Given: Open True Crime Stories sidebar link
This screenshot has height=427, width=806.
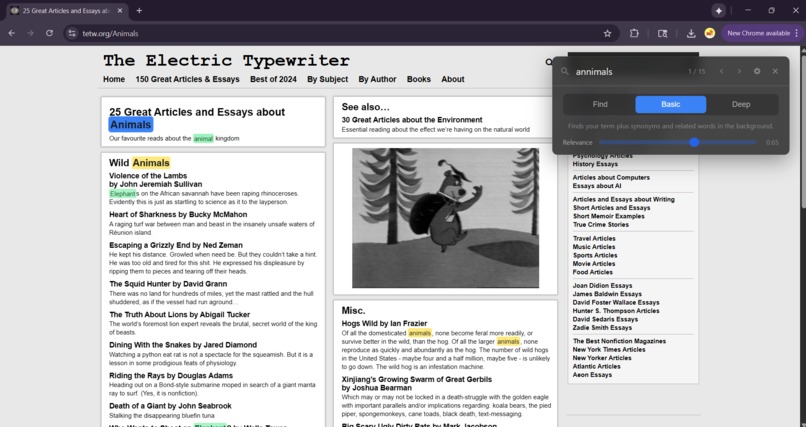Looking at the screenshot, I should [600, 225].
